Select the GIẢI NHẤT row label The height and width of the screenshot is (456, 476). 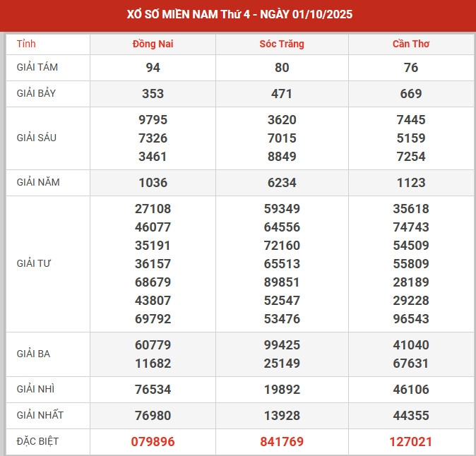[x=40, y=415]
